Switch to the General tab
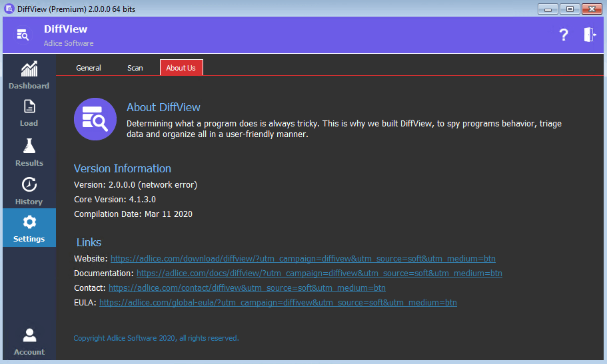 tap(89, 68)
